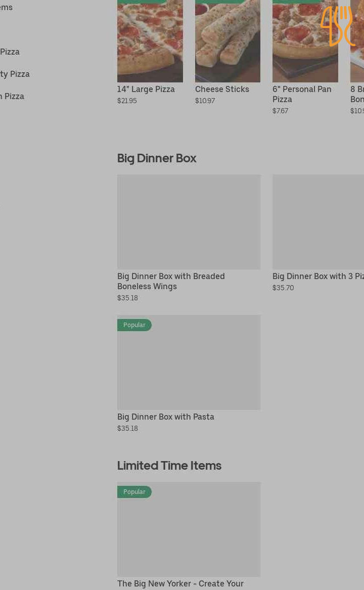The image size is (364, 590).
Task: Open the 6" Personal Pan Pizza photo
Action: [x=305, y=41]
